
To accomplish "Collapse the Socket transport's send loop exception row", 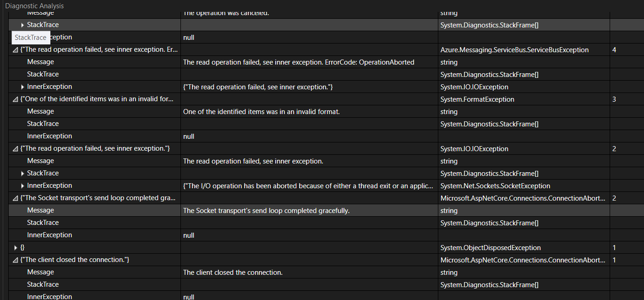I will coord(16,198).
